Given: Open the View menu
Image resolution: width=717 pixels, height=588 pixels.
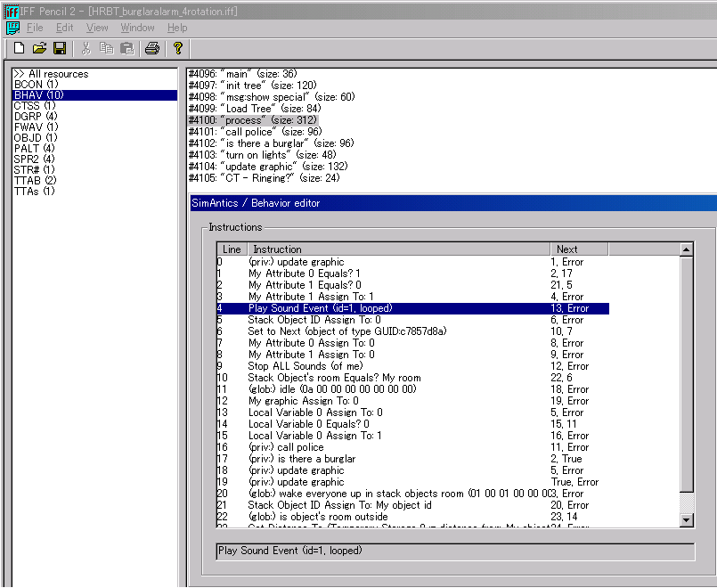Looking at the screenshot, I should (x=97, y=28).
